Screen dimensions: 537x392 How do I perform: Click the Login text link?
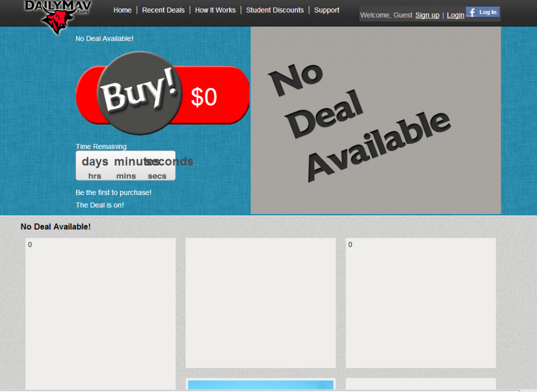(455, 15)
